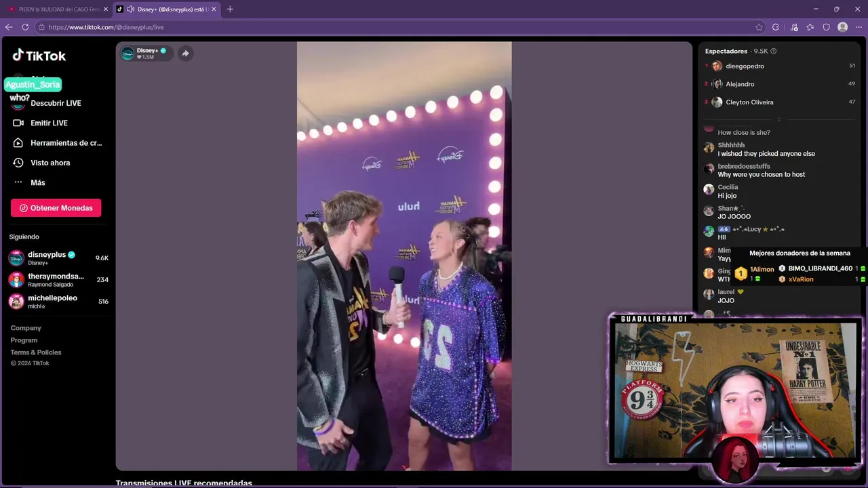This screenshot has height=488, width=868.
Task: Click the Lucy chat username
Action: [758, 229]
